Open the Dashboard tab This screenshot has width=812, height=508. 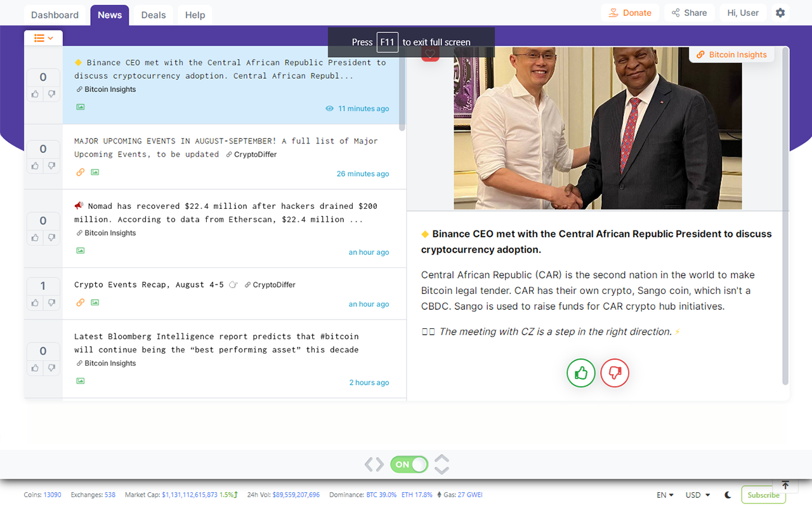(55, 15)
